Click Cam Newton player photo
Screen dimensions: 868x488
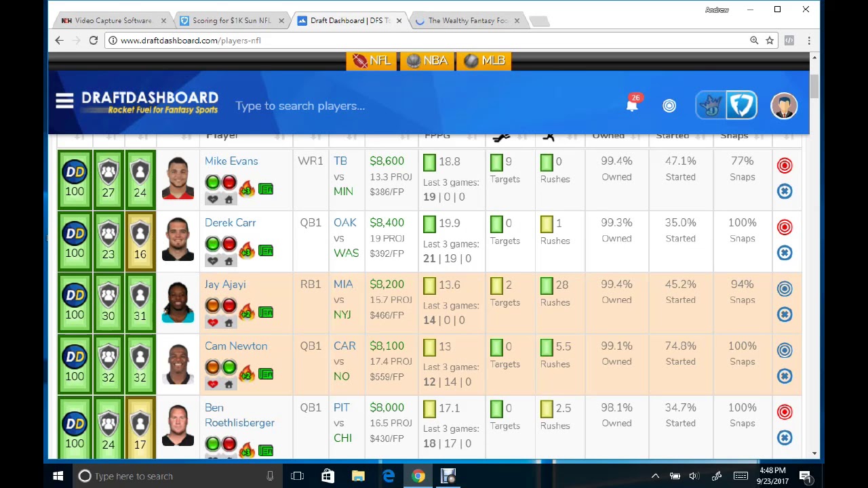(178, 363)
